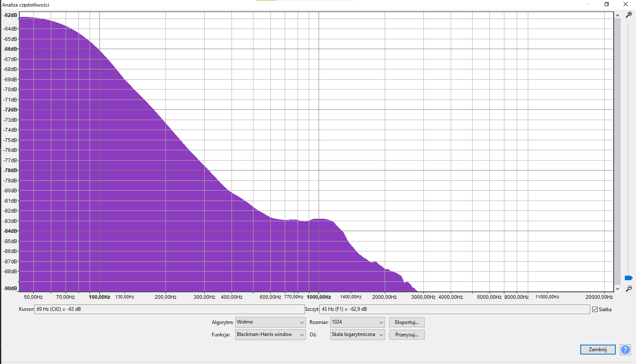Expand the Oś dropdown showing Skala logarytmiczna
The height and width of the screenshot is (364, 636).
coord(357,335)
